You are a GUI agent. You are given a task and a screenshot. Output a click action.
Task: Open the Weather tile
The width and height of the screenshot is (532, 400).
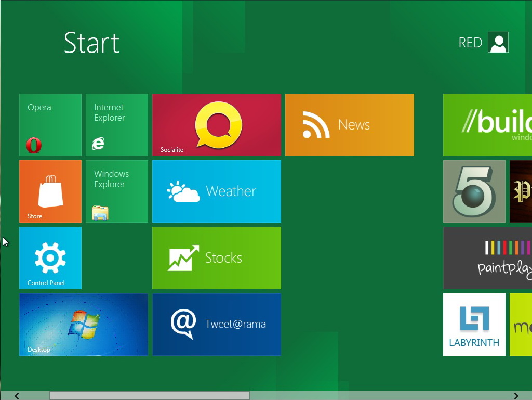[217, 191]
